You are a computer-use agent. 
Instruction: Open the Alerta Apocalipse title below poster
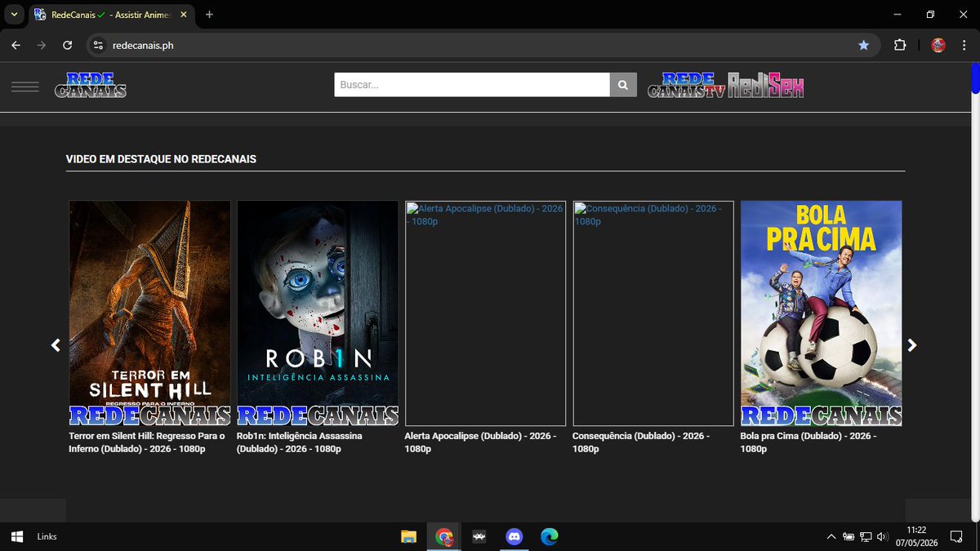480,442
